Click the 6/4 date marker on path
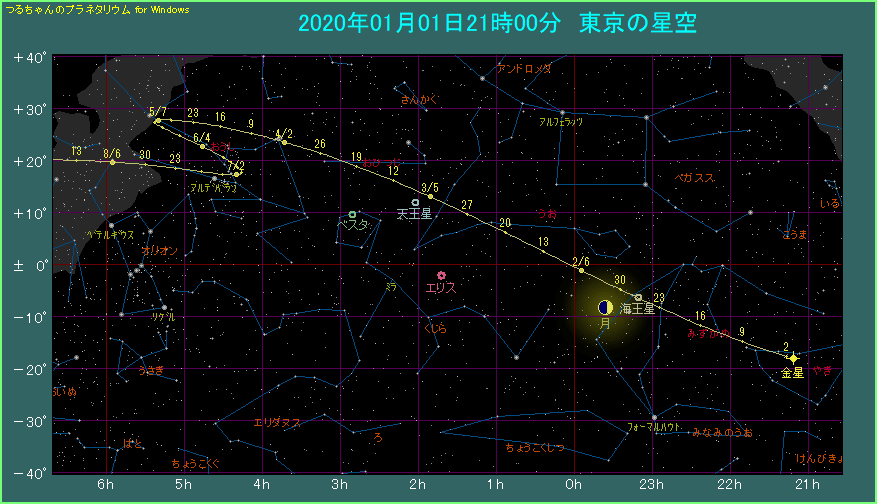Viewport: 877px width, 504px height. 203,146
